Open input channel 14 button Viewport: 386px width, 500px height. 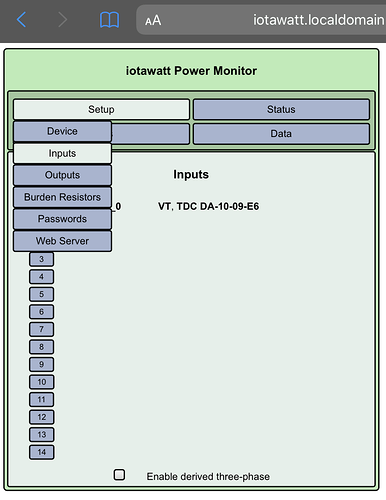click(x=41, y=452)
